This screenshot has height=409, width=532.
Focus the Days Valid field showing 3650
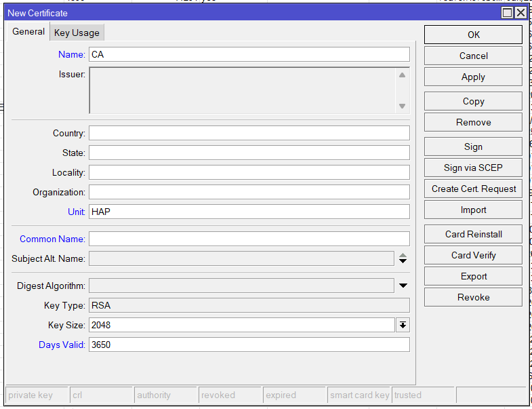249,345
